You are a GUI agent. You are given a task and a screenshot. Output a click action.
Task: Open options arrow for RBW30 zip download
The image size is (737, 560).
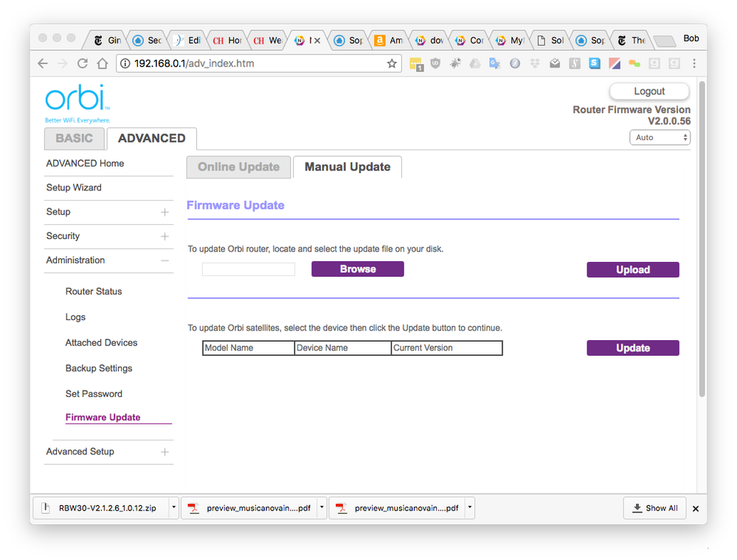[174, 508]
